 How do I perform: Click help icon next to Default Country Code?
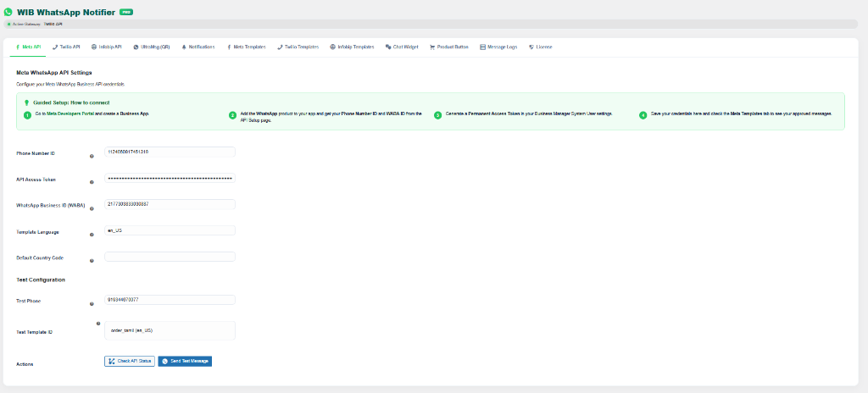(x=92, y=261)
